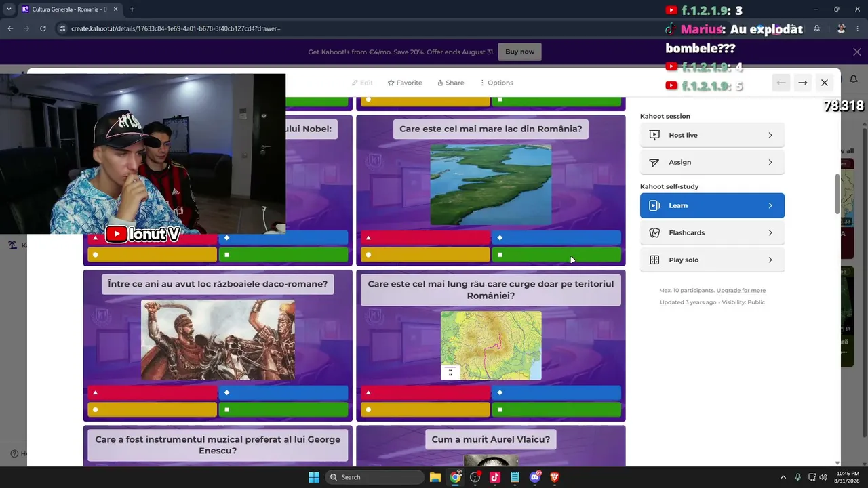Click question text 'Care este cel mai mare lac din România?'
Image resolution: width=868 pixels, height=488 pixels.
click(x=491, y=129)
